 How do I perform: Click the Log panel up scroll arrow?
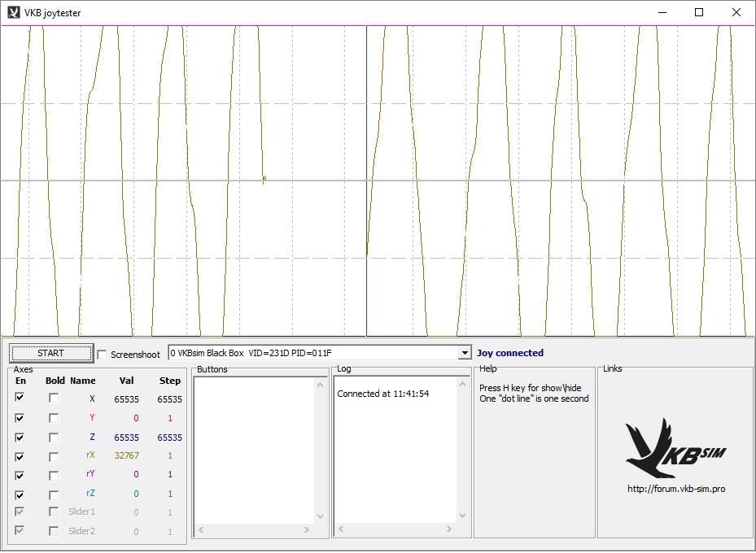point(462,384)
